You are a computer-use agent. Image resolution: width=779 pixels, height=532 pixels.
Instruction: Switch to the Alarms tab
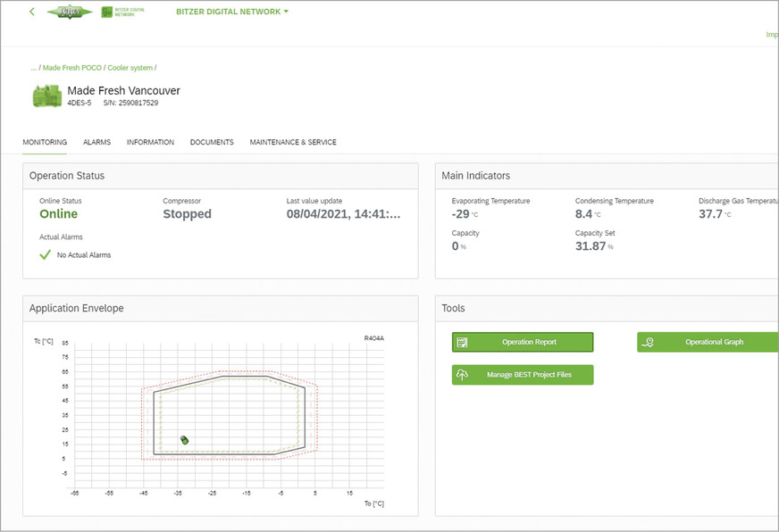96,142
